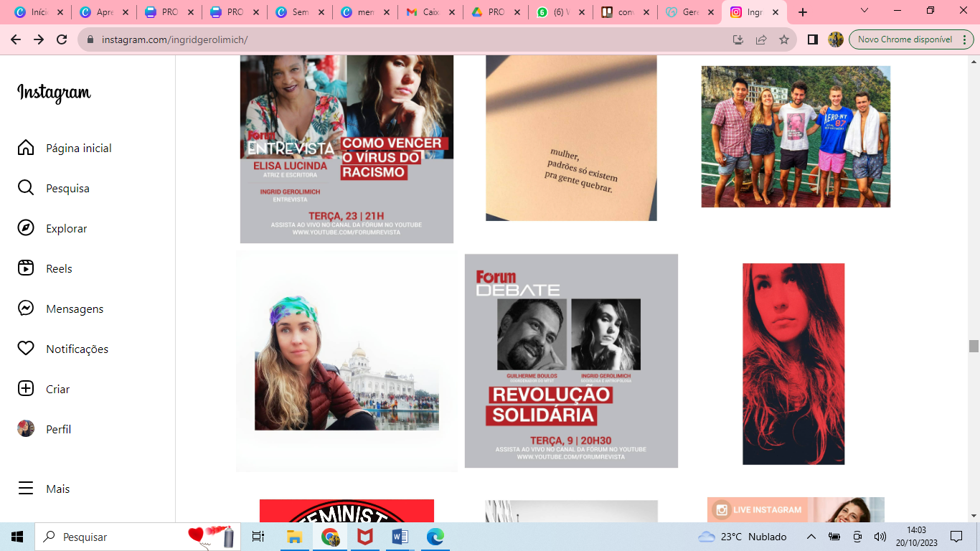Screen dimensions: 980x551
Task: Click the Criar plus icon
Action: tap(26, 389)
